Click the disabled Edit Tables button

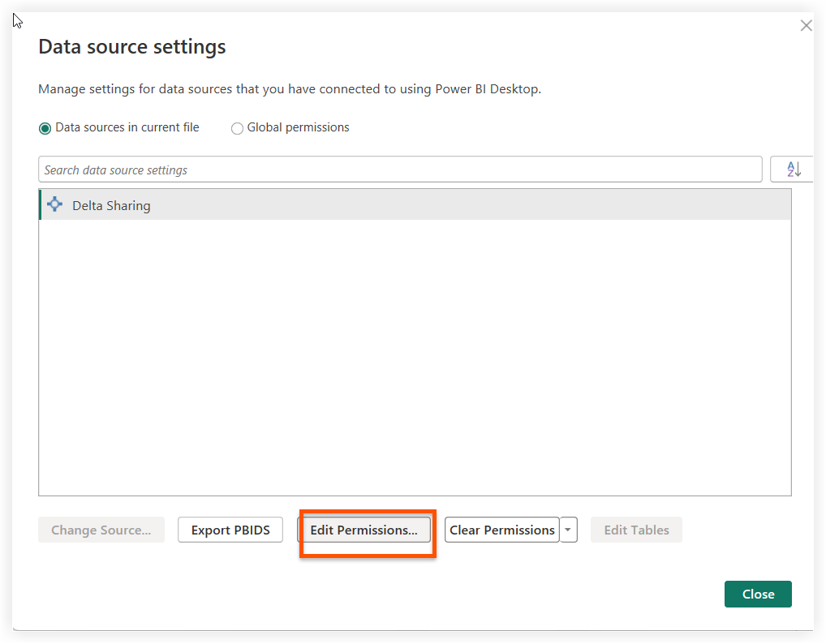tap(636, 530)
